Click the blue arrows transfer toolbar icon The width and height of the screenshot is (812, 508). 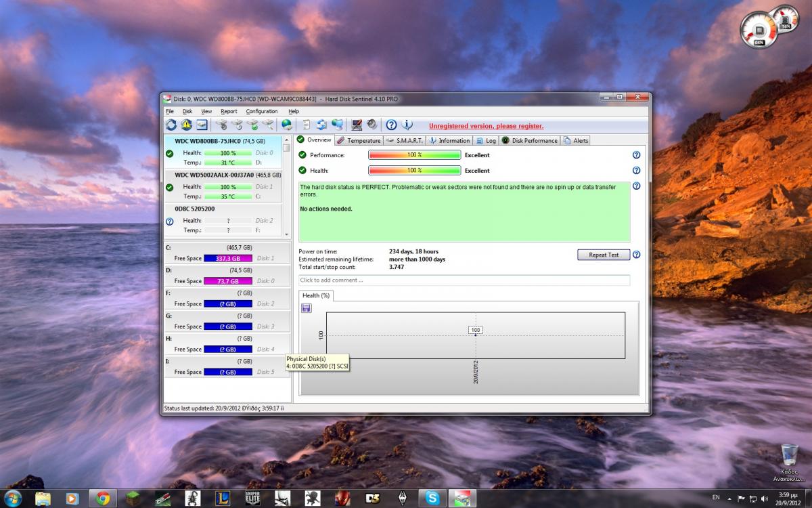coord(321,125)
